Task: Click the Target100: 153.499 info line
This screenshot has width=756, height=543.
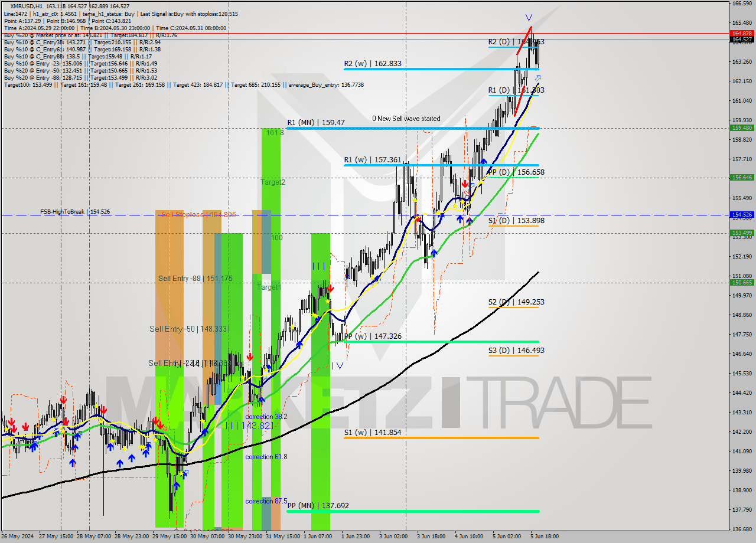Action: coord(184,85)
